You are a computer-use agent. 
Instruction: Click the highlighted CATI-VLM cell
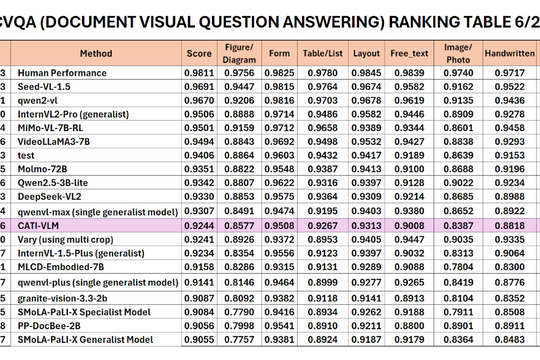[x=96, y=226]
